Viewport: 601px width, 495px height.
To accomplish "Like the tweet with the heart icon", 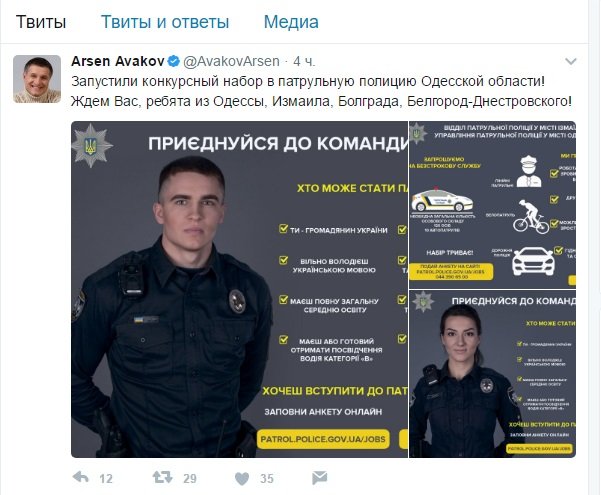I will coord(242,479).
